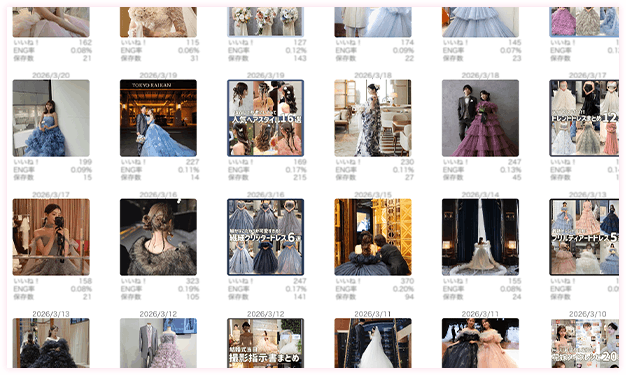Open the lace dress thumbnail with 115 likes
Viewport: 626px width, 375px height.
(158, 22)
